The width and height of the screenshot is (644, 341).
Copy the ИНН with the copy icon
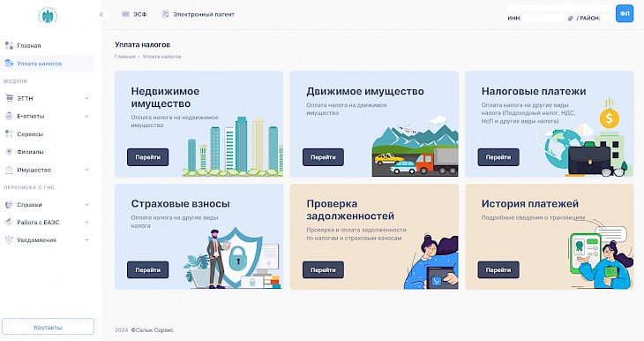pos(570,19)
